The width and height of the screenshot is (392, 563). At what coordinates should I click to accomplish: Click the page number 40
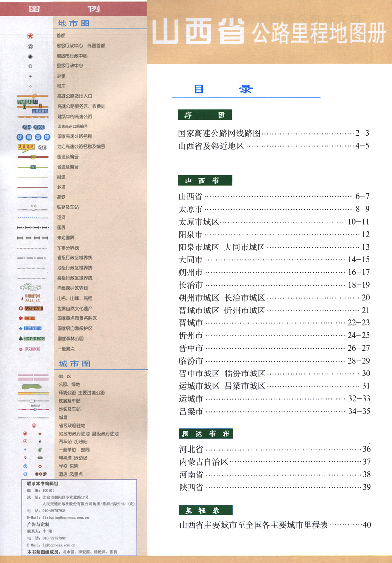(x=367, y=525)
